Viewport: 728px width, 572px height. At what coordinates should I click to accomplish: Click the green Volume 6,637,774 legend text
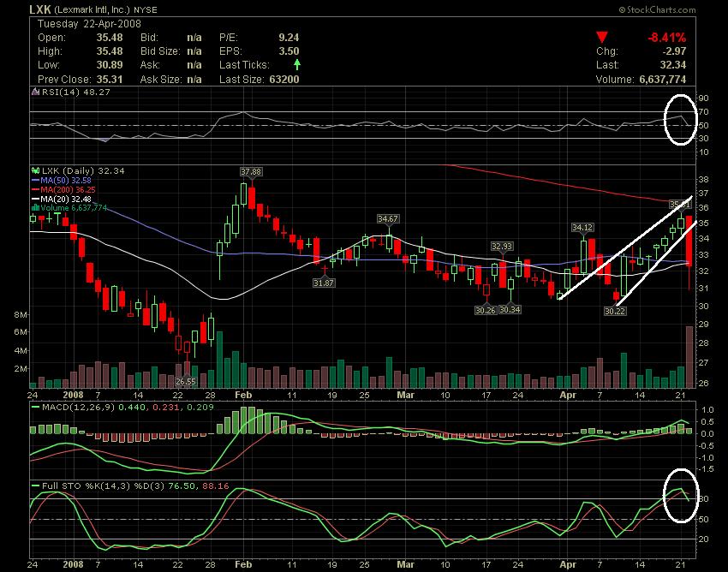pyautogui.click(x=74, y=208)
